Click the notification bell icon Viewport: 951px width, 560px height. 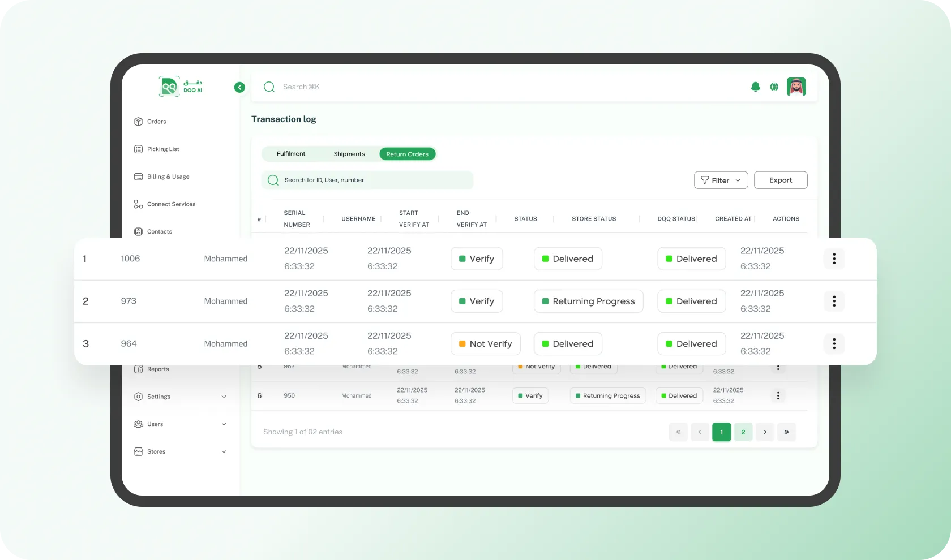[x=755, y=87]
